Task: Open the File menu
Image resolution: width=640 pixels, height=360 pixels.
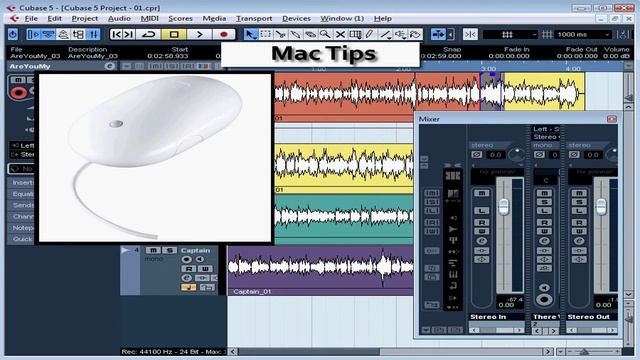Action: tap(31, 18)
